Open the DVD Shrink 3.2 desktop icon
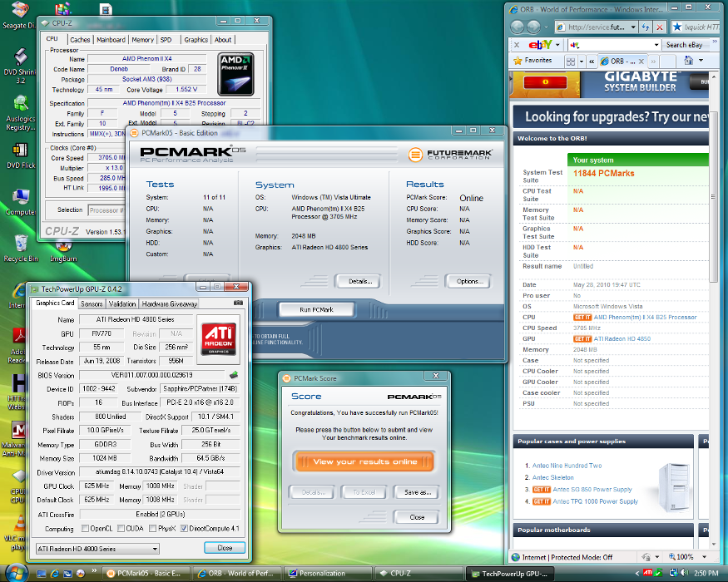The image size is (728, 582). point(21,65)
